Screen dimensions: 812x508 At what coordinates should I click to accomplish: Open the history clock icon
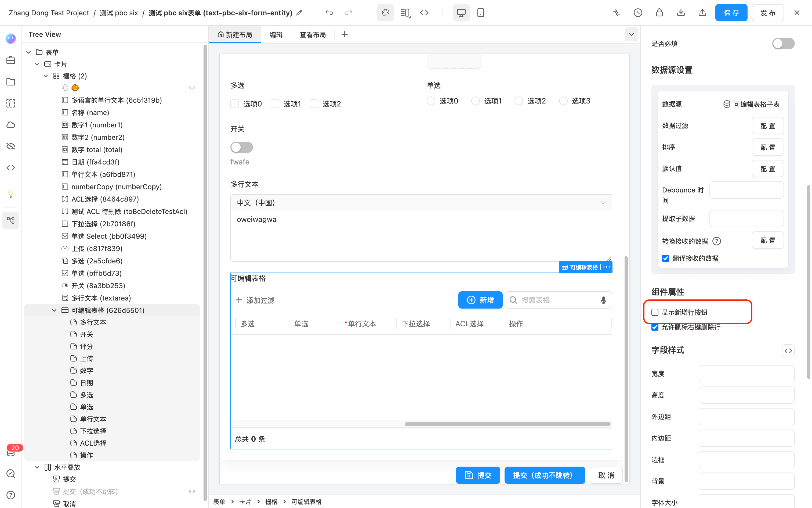pyautogui.click(x=638, y=13)
